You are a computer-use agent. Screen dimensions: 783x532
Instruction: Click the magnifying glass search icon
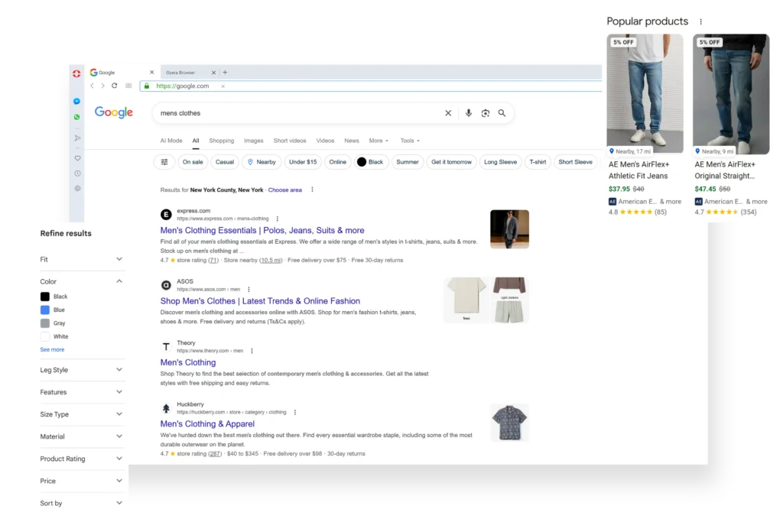(x=502, y=113)
